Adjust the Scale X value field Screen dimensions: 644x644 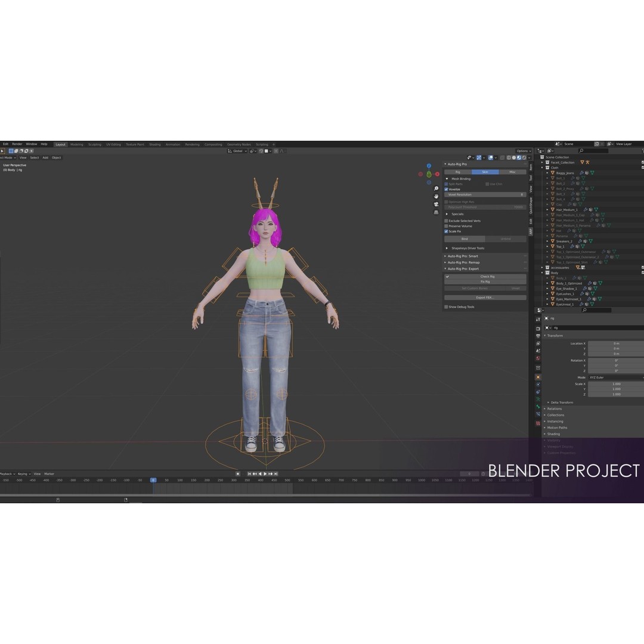[616, 384]
